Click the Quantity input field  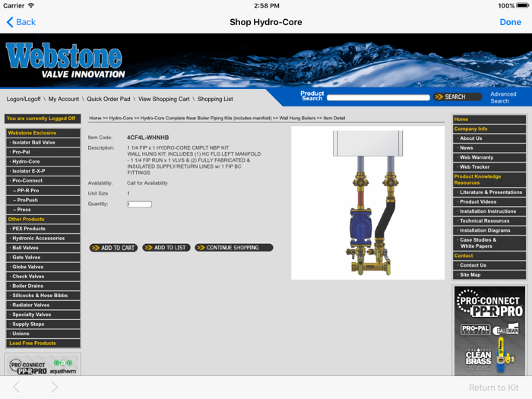[139, 204]
